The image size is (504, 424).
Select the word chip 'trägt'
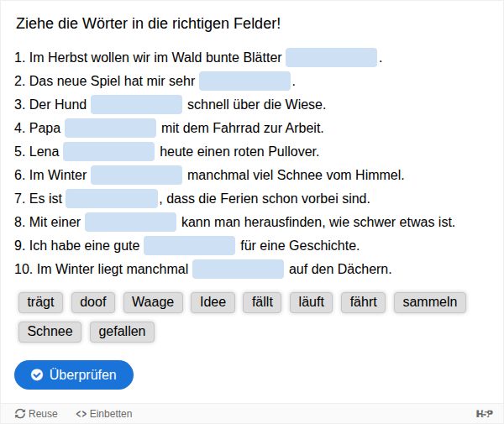[40, 302]
